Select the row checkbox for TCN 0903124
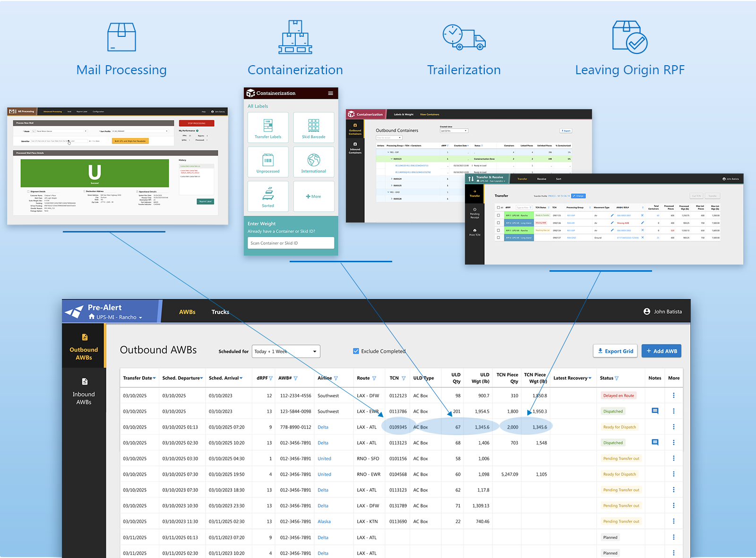756x558 pixels. (x=498, y=231)
